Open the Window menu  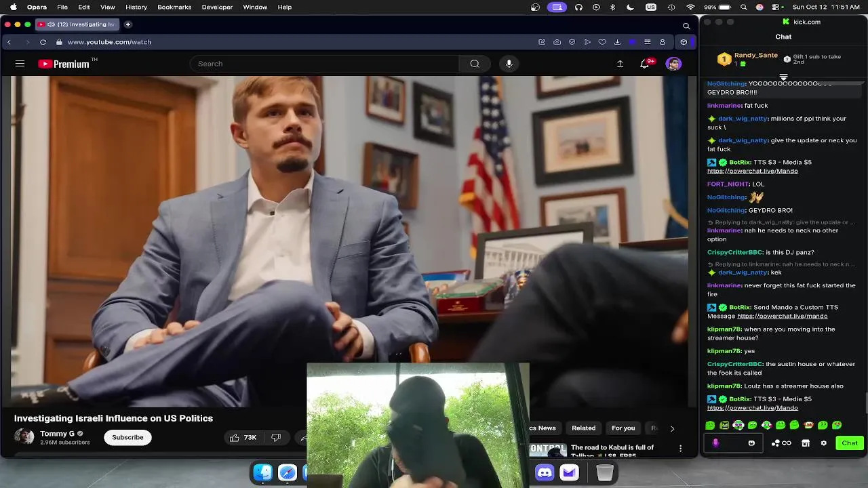[255, 7]
